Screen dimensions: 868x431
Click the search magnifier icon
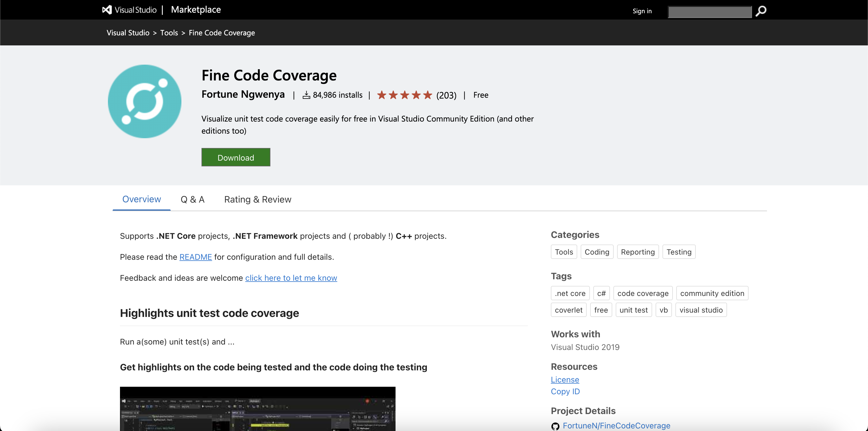click(761, 11)
